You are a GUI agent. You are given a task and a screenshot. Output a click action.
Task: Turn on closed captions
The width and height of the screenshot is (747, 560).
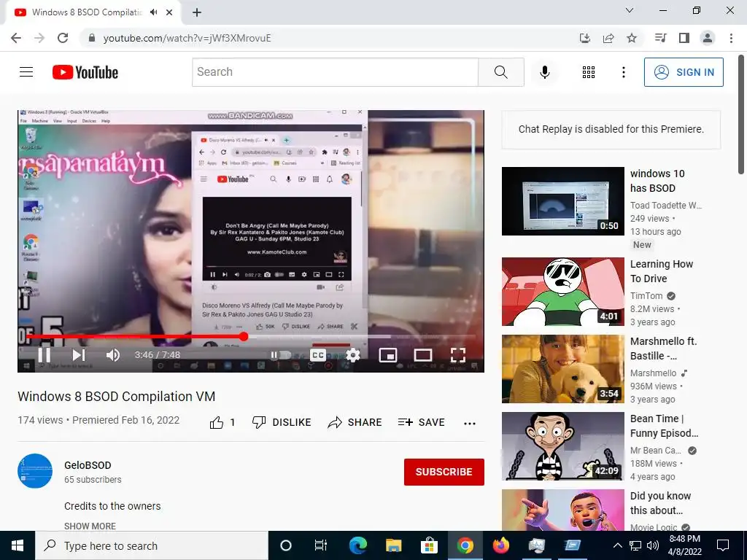coord(318,355)
